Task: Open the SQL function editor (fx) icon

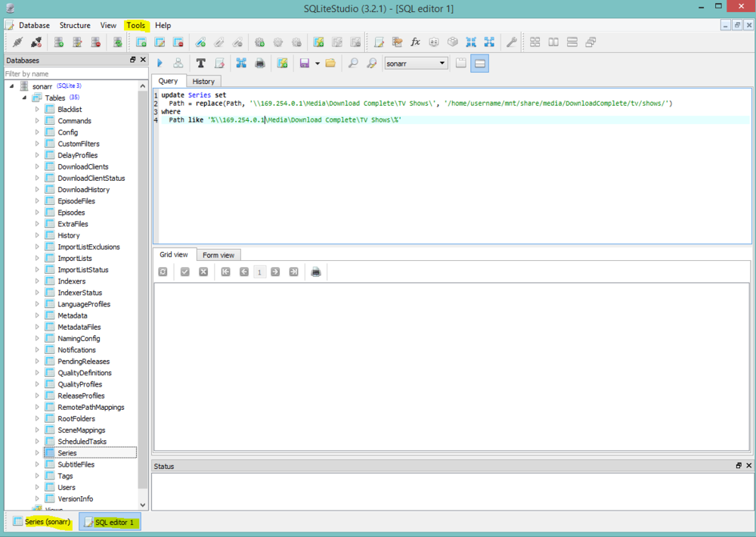Action: coord(415,42)
